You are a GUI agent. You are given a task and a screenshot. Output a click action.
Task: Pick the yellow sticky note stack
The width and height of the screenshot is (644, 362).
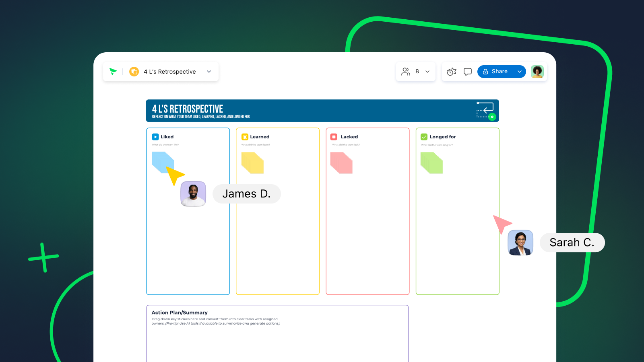pyautogui.click(x=252, y=163)
